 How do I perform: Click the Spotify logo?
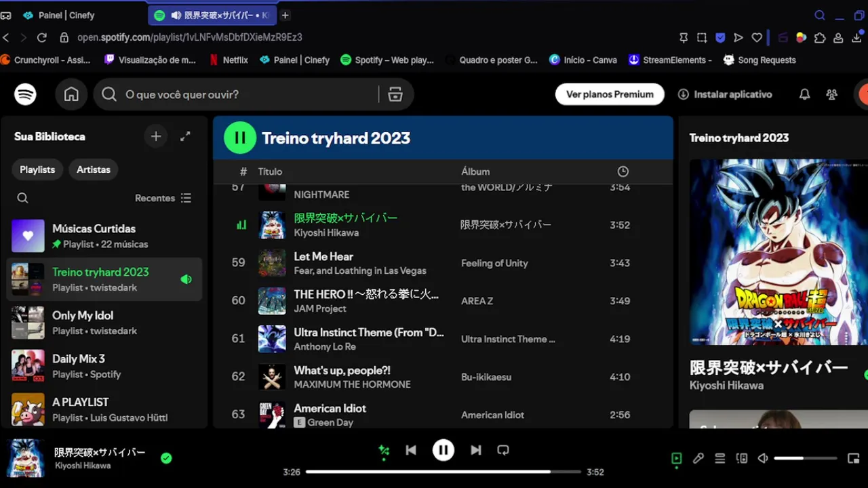point(25,94)
